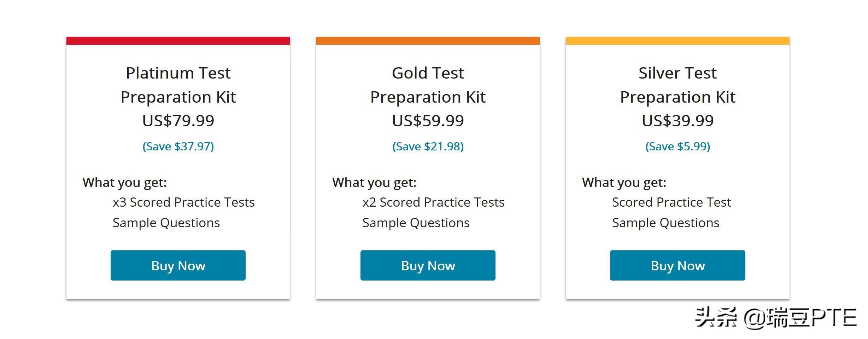Click Sample Questions in the Silver card

click(x=665, y=223)
